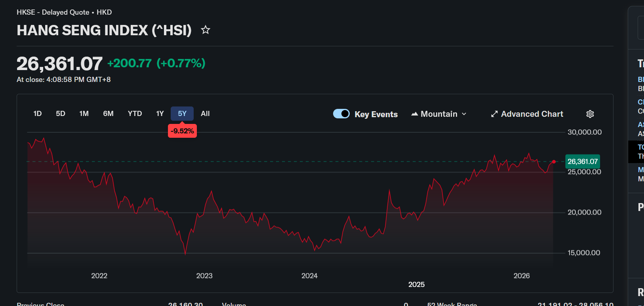
Task: Click the 30,000.00 axis label
Action: 585,132
